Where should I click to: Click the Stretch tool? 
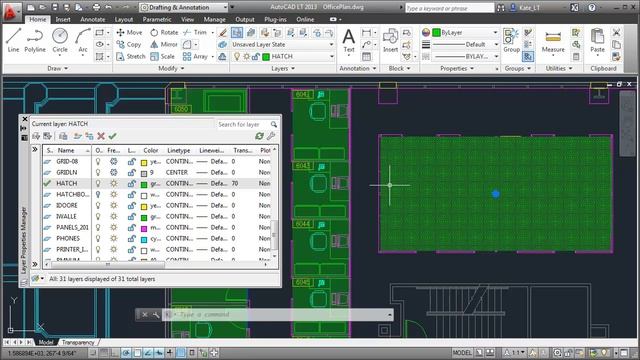[x=131, y=56]
